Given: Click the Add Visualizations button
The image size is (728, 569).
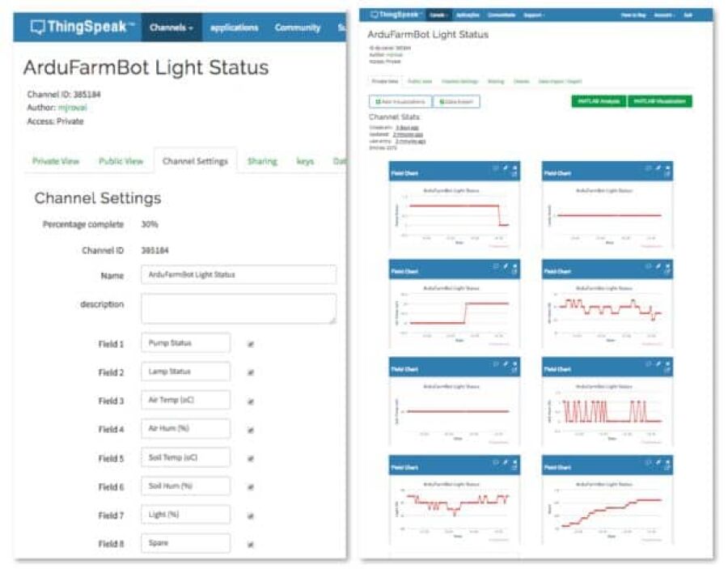Looking at the screenshot, I should pyautogui.click(x=400, y=102).
